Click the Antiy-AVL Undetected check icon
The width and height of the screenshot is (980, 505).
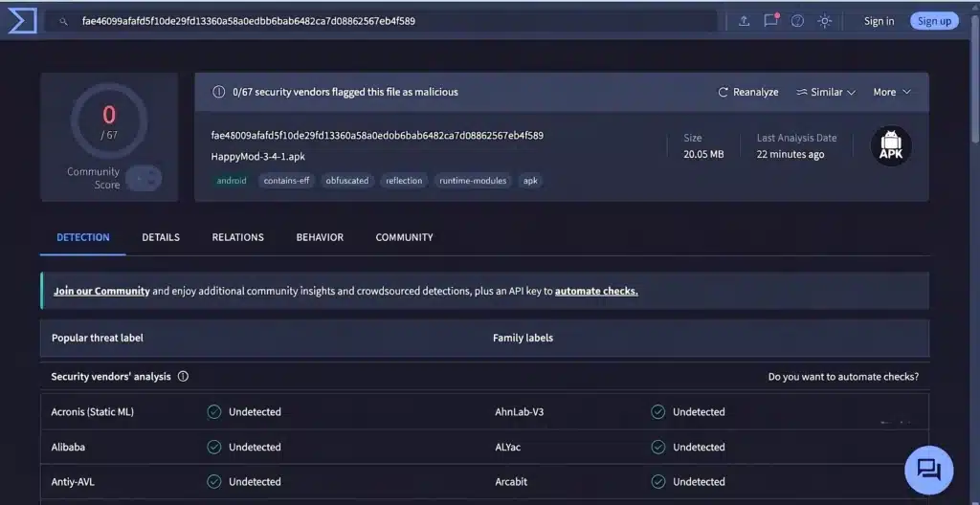tap(214, 482)
